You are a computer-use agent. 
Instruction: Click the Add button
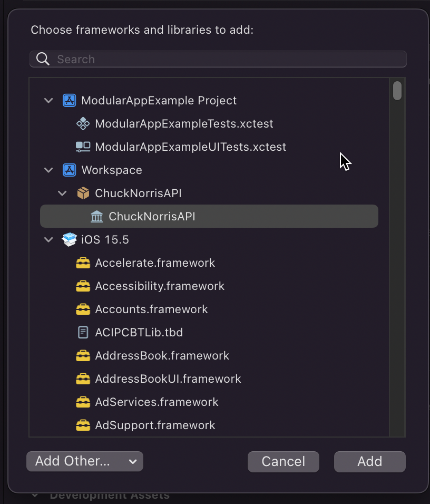point(370,462)
